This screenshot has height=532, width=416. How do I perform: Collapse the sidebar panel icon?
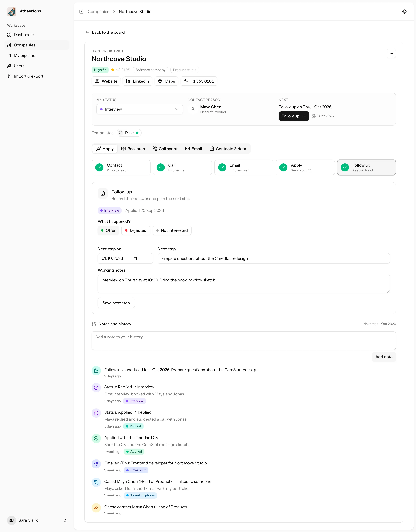pyautogui.click(x=81, y=12)
